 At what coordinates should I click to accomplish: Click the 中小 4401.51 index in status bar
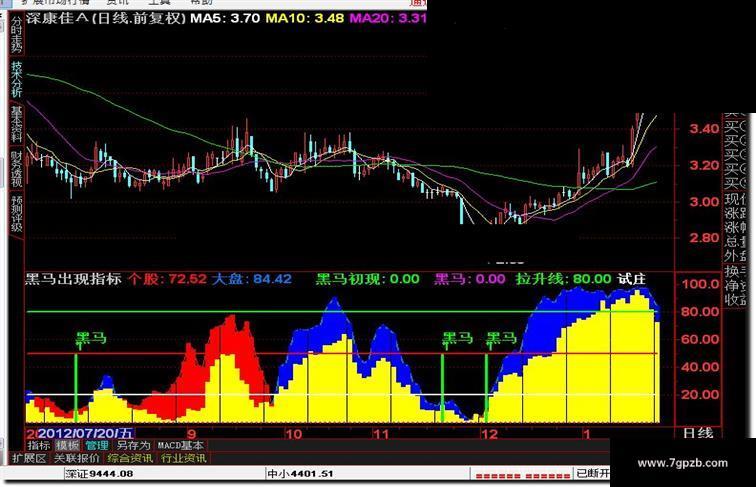click(x=300, y=473)
